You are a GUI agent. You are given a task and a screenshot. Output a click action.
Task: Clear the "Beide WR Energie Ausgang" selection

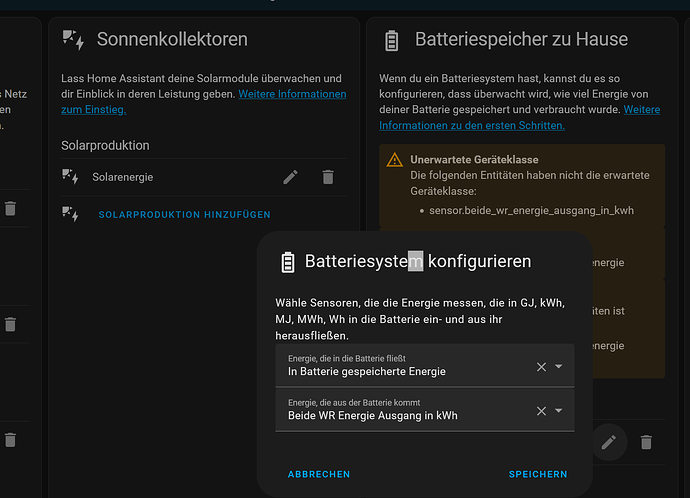[541, 411]
